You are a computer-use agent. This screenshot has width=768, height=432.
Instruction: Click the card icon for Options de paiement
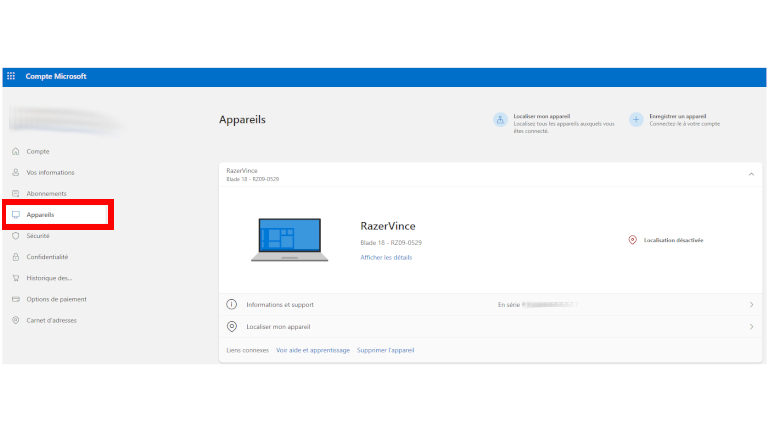[16, 299]
